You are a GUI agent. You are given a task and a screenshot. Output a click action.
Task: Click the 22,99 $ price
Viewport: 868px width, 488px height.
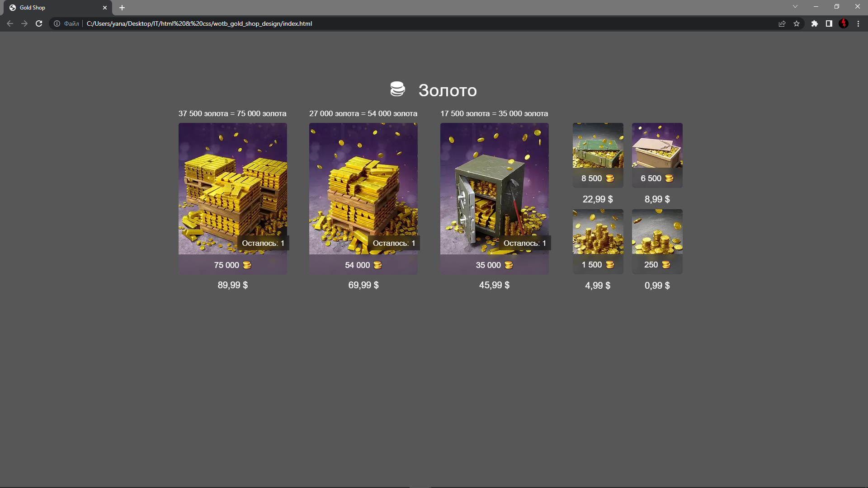(598, 199)
